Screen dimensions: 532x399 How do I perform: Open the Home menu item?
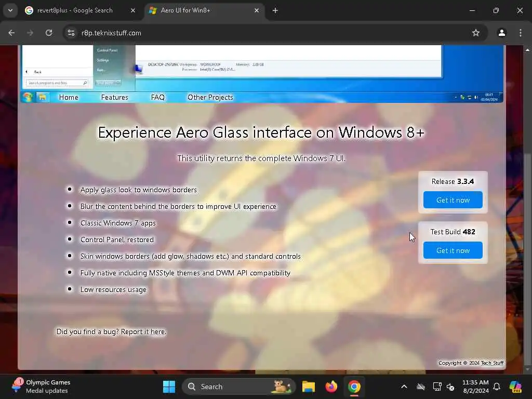69,97
